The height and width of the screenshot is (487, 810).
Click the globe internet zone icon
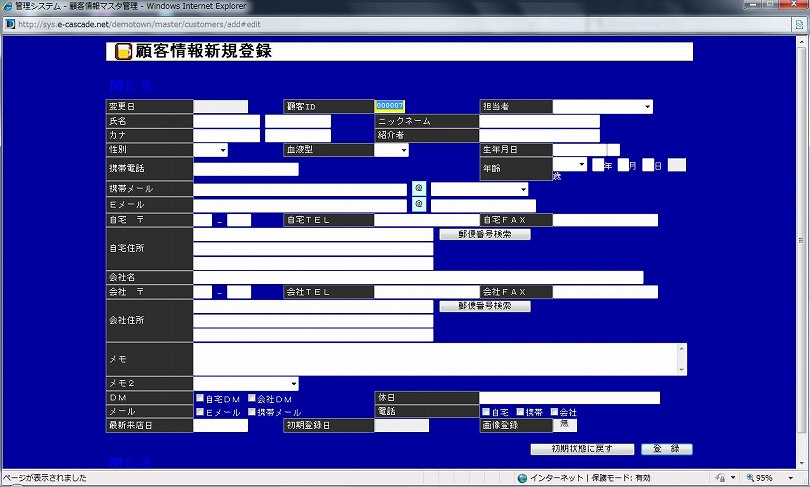click(x=522, y=478)
